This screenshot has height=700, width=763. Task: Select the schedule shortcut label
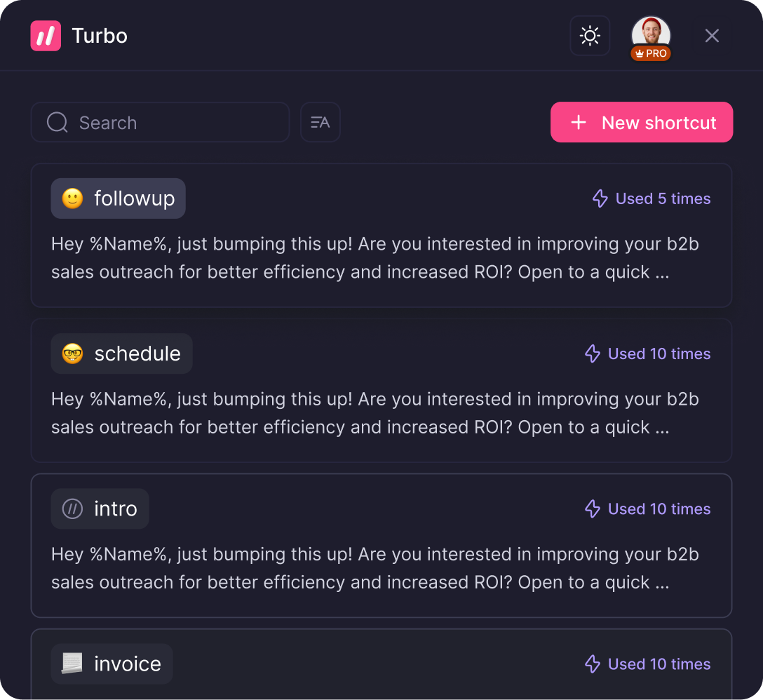pos(137,354)
